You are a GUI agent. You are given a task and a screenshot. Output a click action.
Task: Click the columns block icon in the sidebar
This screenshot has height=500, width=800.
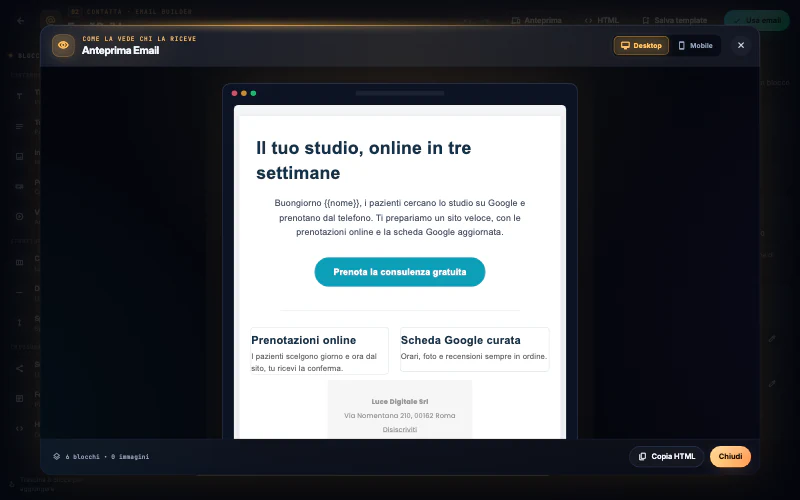(x=19, y=262)
